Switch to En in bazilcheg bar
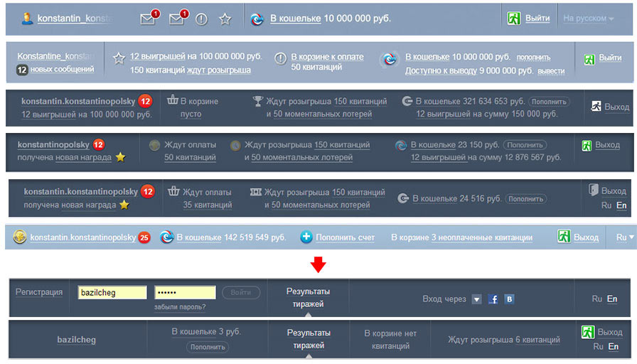This screenshot has height=364, width=637. point(614,346)
